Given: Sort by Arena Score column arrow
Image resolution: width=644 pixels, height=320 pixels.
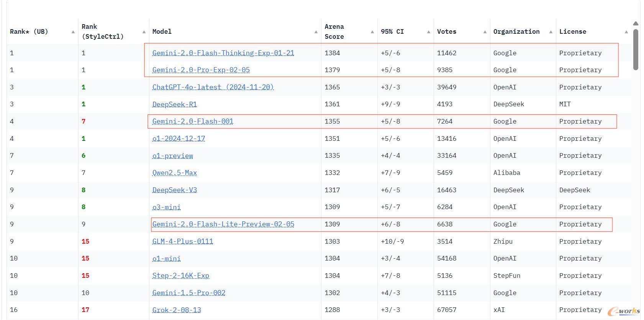Looking at the screenshot, I should (x=372, y=32).
